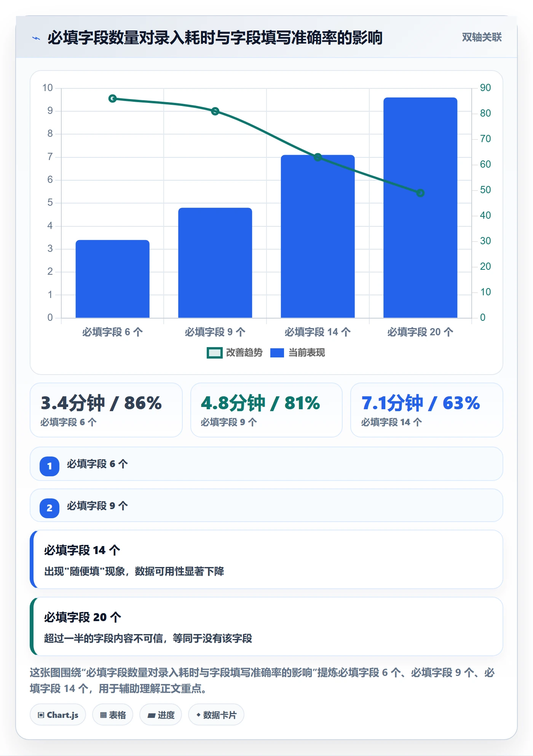Click the icon in the 进度 tag
Screen dimensions: 533x756
(x=151, y=716)
